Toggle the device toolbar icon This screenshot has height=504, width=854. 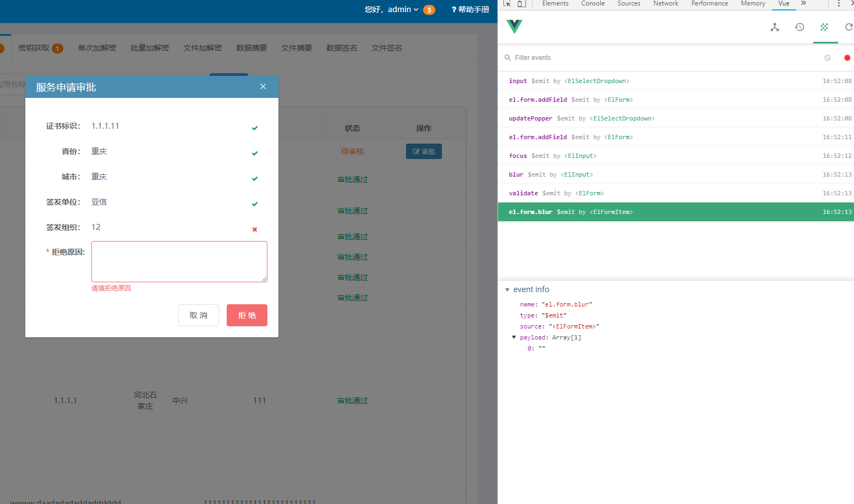[x=522, y=3]
